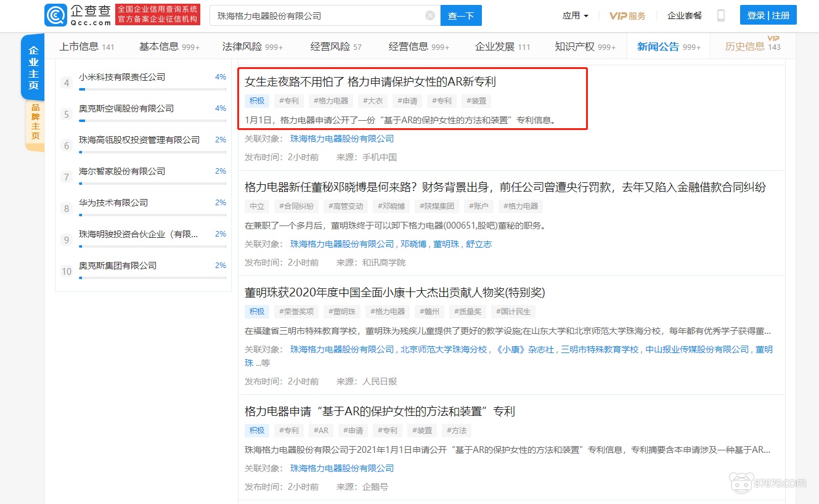This screenshot has height=504, width=819.
Task: Open related person 舒立志 link
Action: click(x=479, y=244)
